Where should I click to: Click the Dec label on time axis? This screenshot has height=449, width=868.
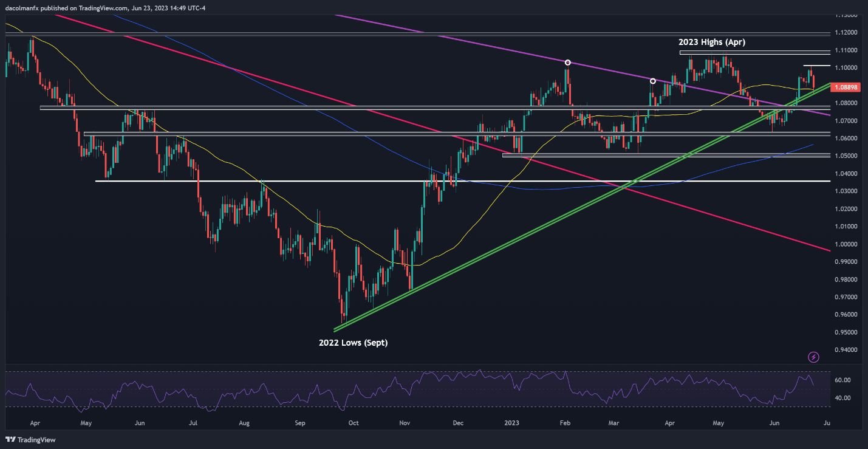pyautogui.click(x=459, y=422)
